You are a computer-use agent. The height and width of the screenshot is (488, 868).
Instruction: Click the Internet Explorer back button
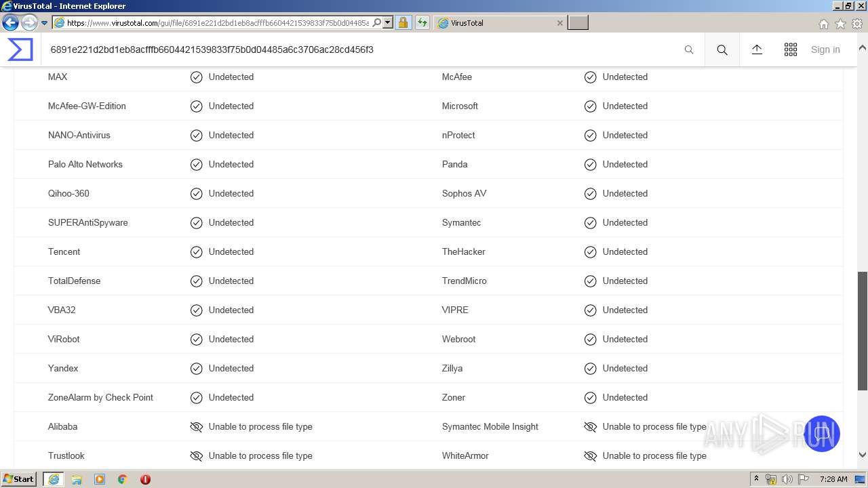coord(10,22)
